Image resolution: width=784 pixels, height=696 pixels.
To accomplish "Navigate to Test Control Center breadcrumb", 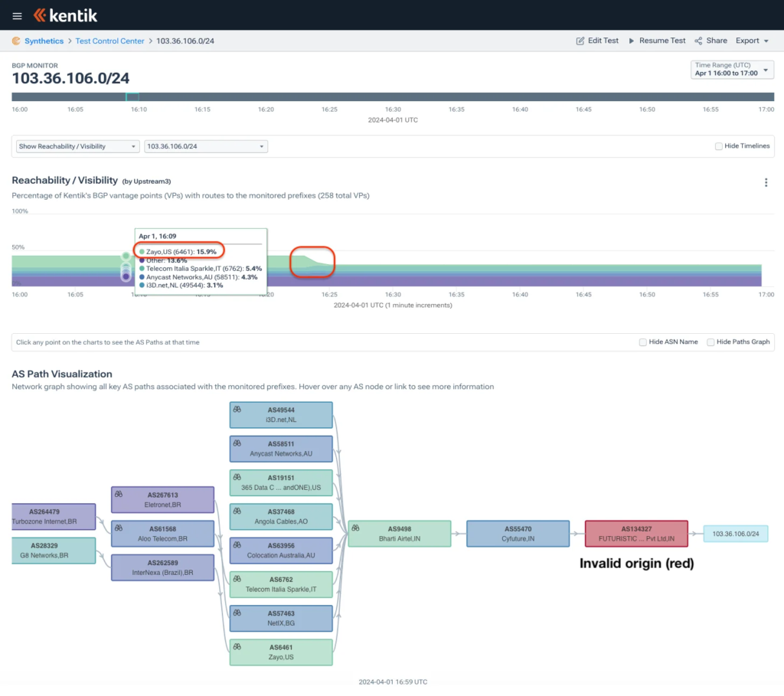I will pyautogui.click(x=109, y=41).
